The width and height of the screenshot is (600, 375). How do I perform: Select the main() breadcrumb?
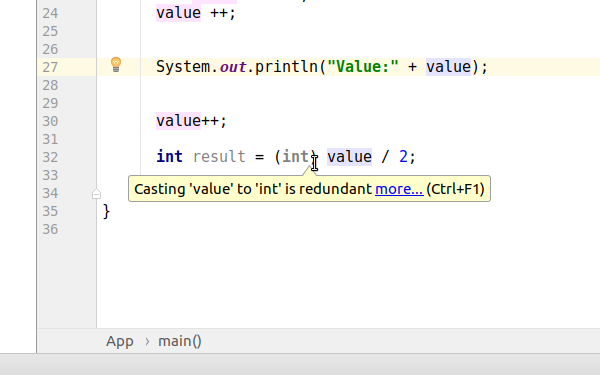[x=180, y=341]
